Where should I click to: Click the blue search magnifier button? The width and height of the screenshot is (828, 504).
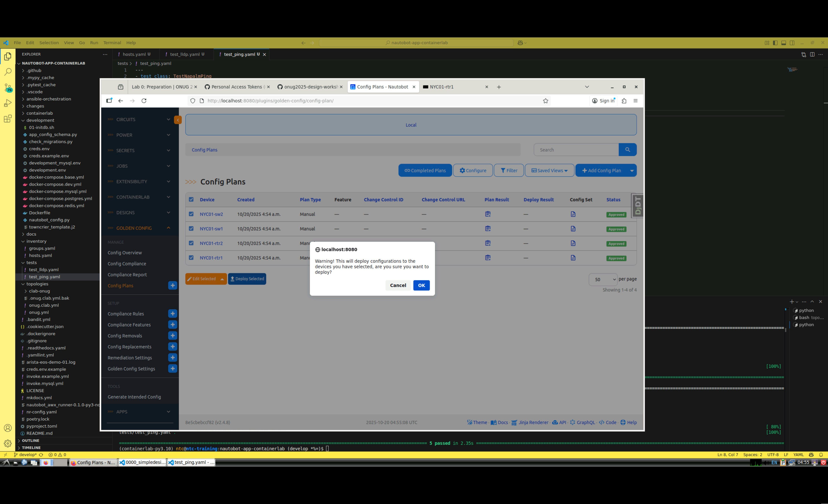coord(627,150)
